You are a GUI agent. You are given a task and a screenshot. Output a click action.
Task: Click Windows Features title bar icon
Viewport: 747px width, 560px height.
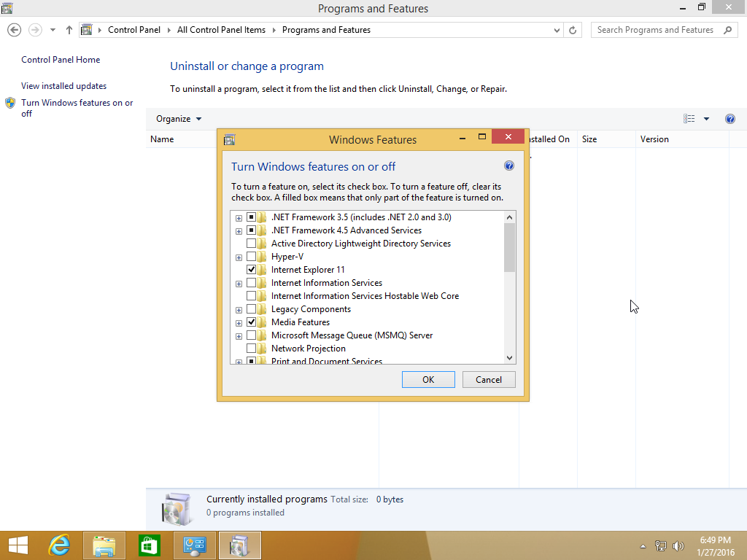[x=230, y=139]
